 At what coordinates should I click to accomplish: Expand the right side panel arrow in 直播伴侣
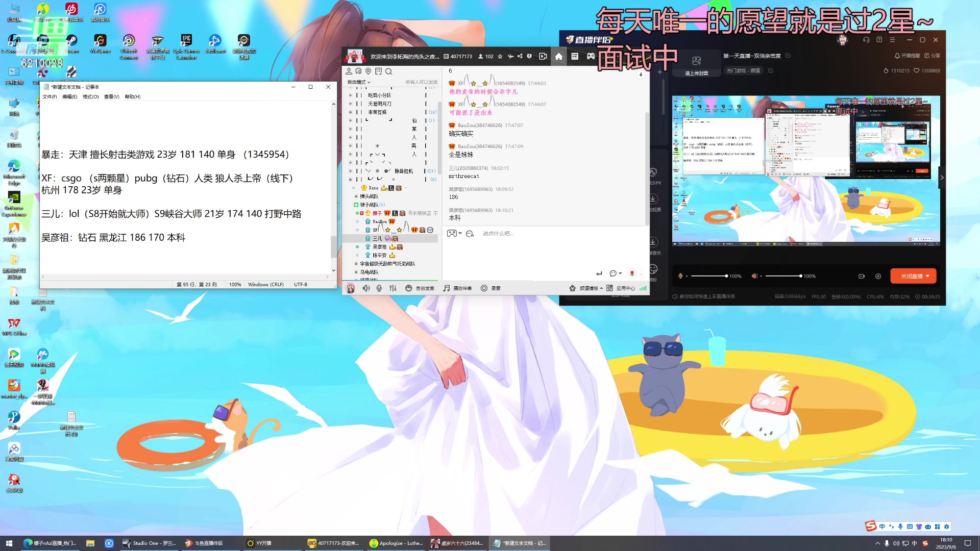coord(942,178)
